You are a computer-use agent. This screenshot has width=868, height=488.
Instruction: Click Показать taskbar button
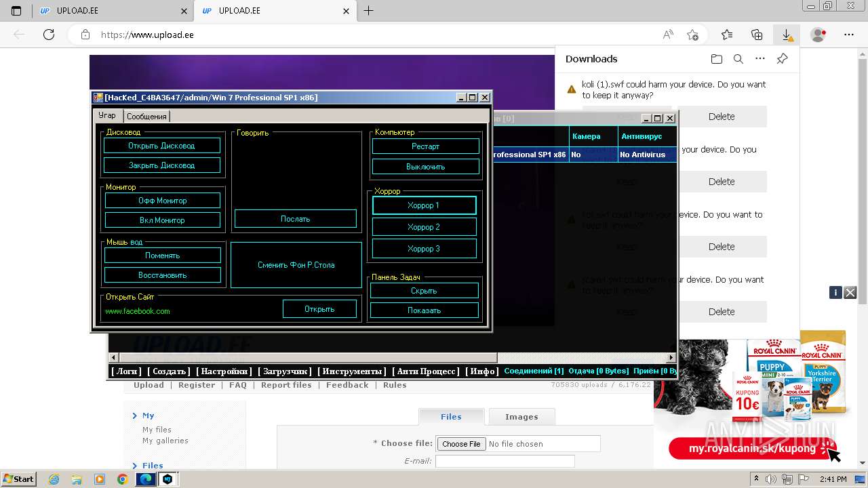(x=424, y=310)
